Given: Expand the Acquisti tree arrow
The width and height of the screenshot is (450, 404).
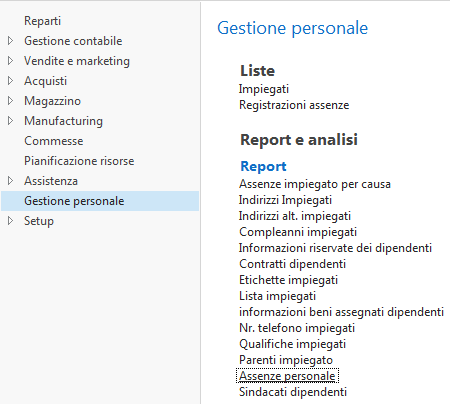Looking at the screenshot, I should 10,81.
